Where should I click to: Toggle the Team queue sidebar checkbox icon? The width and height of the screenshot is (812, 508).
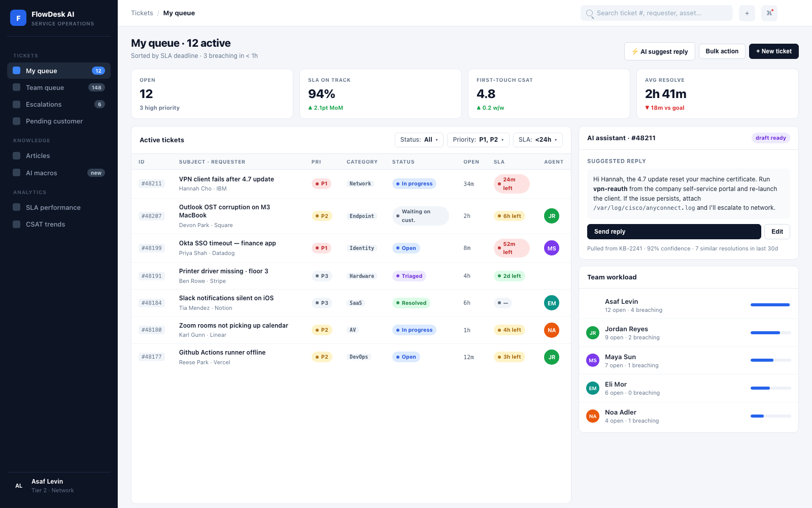coord(17,87)
